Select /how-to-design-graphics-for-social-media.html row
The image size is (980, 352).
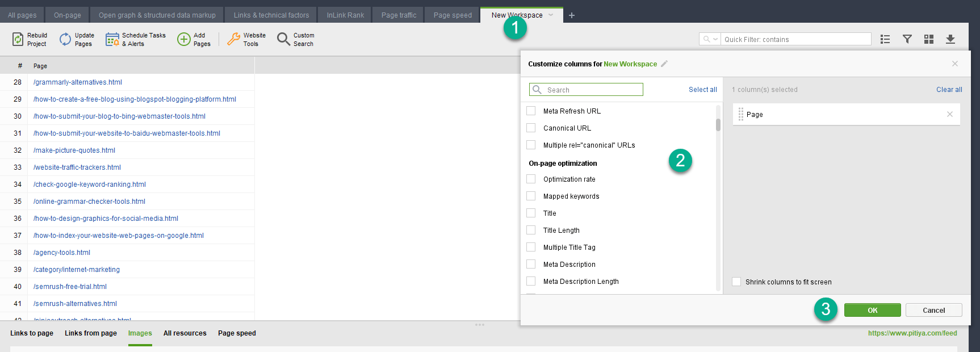(127, 219)
